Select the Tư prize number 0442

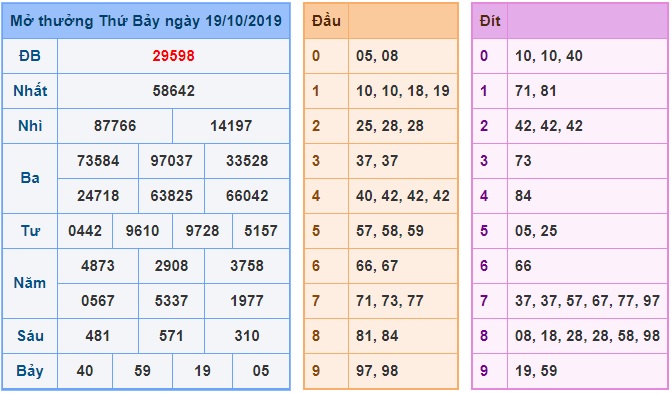tap(85, 231)
